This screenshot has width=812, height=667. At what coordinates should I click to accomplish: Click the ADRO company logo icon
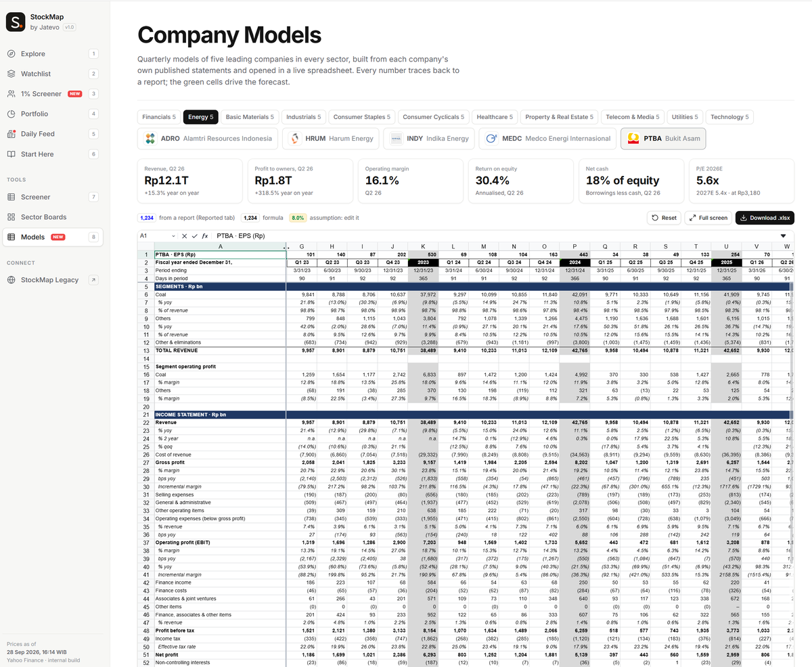150,139
